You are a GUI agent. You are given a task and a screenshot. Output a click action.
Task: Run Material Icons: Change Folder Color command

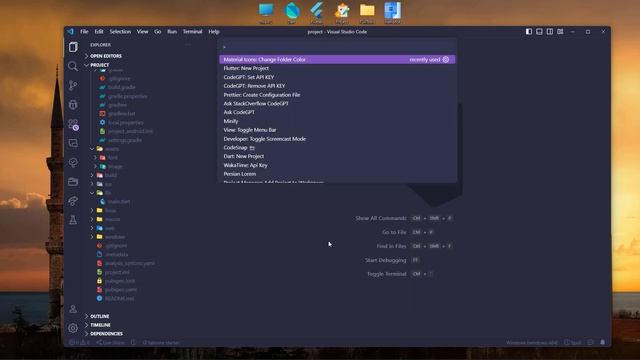click(x=337, y=60)
